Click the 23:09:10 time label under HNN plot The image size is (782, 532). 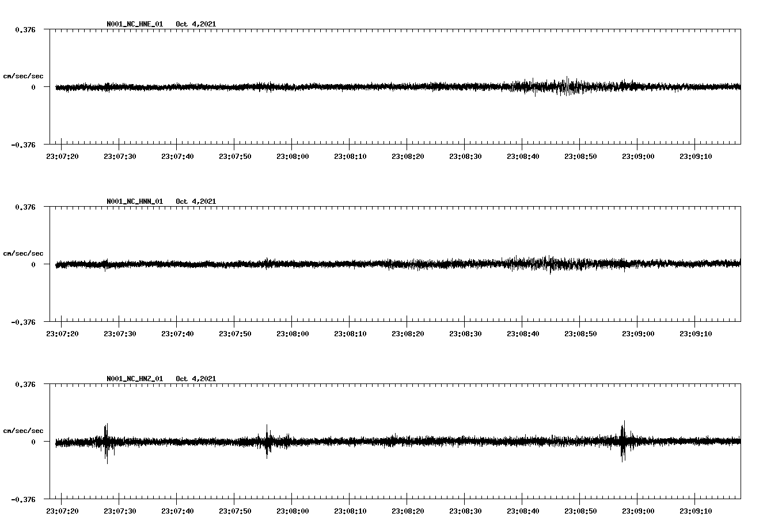pos(696,334)
